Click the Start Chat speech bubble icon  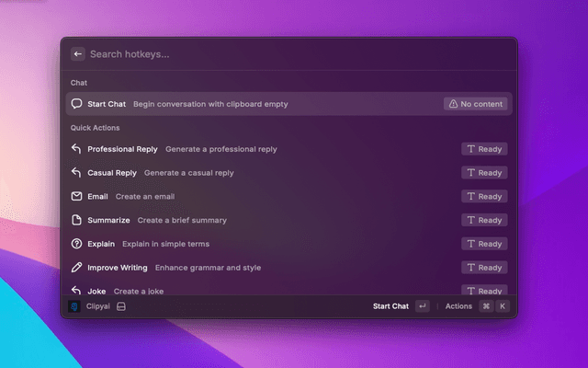[77, 104]
